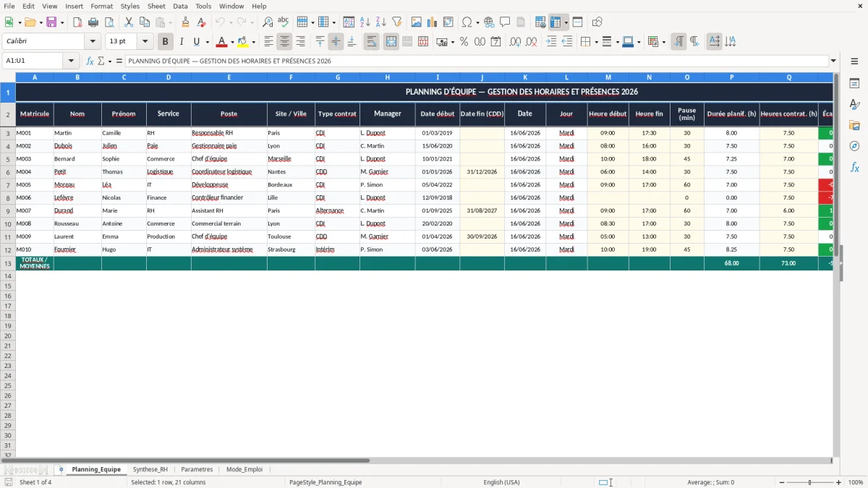Screen dimensions: 868x488
Task: Click the AutoFilter funnel icon
Action: (x=397, y=22)
